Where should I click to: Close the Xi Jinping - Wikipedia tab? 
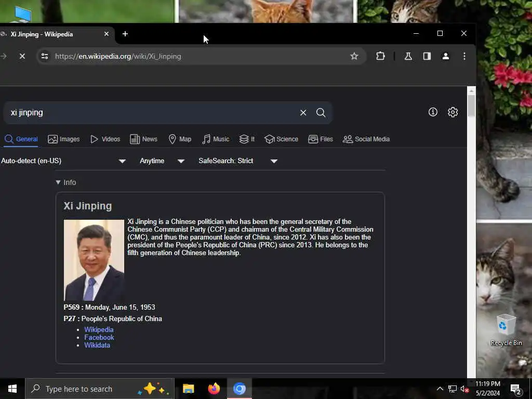(x=106, y=34)
